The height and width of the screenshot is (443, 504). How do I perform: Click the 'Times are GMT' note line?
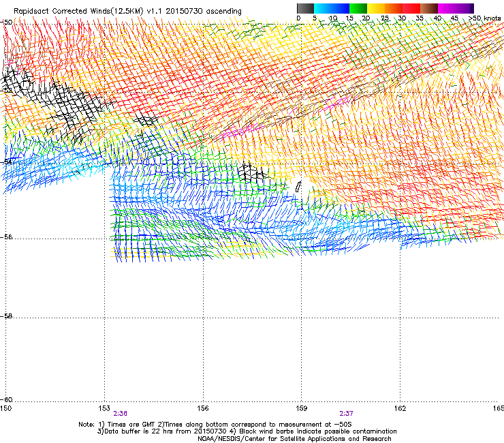click(x=215, y=425)
